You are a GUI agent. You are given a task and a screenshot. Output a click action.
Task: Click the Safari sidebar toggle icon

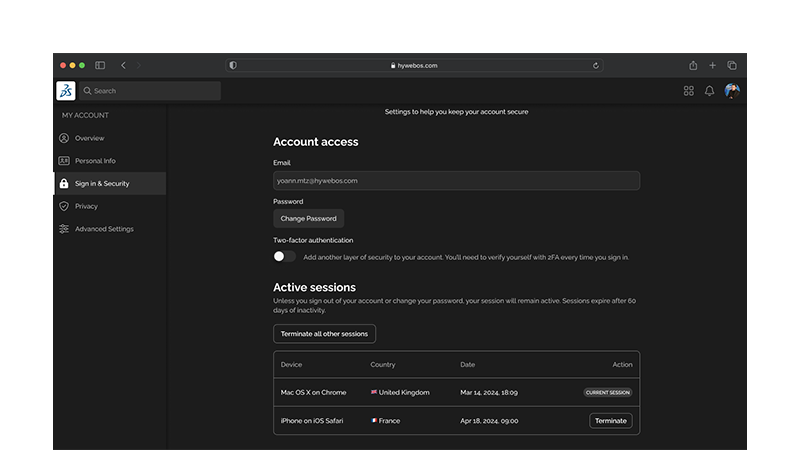click(100, 65)
